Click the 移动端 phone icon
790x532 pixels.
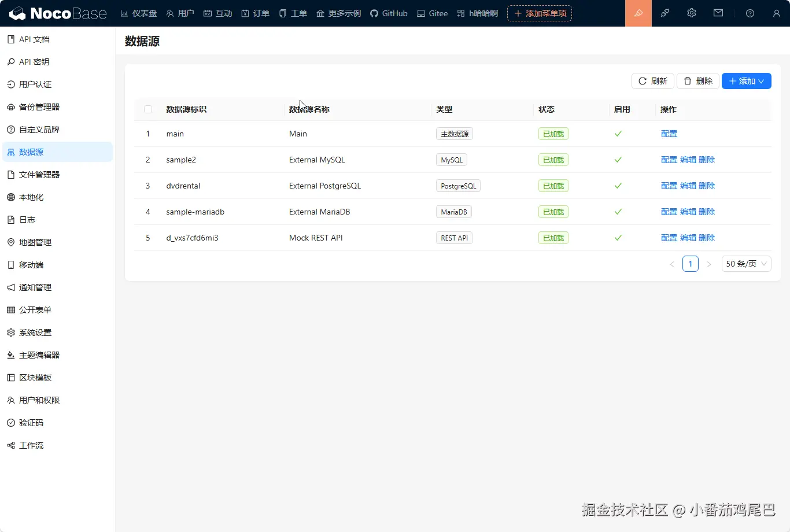point(11,265)
